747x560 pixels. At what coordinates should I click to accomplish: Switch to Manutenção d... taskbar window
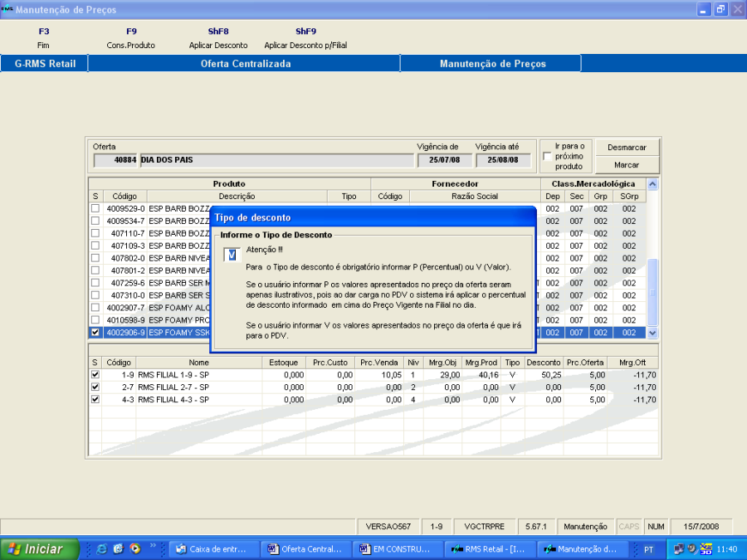(582, 549)
